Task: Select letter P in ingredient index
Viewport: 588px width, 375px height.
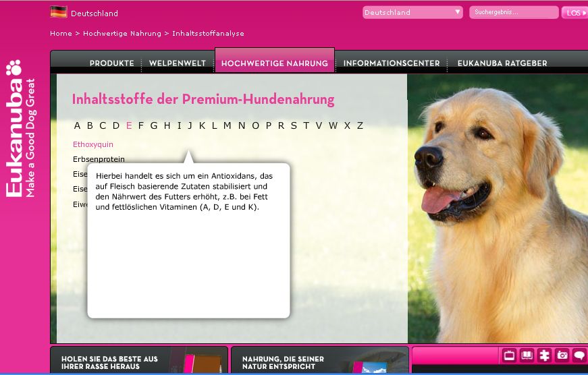Action: pyautogui.click(x=269, y=125)
